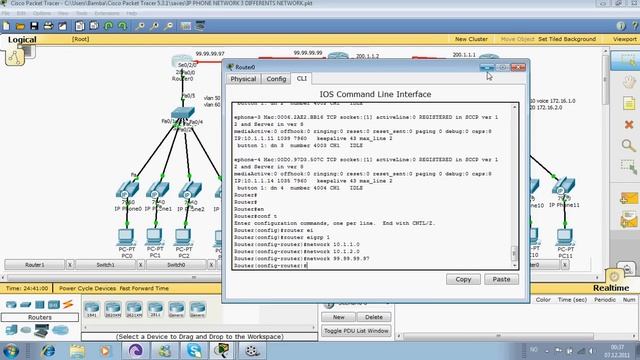
Task: Open Internet Explorer from the taskbar
Action: (48, 351)
